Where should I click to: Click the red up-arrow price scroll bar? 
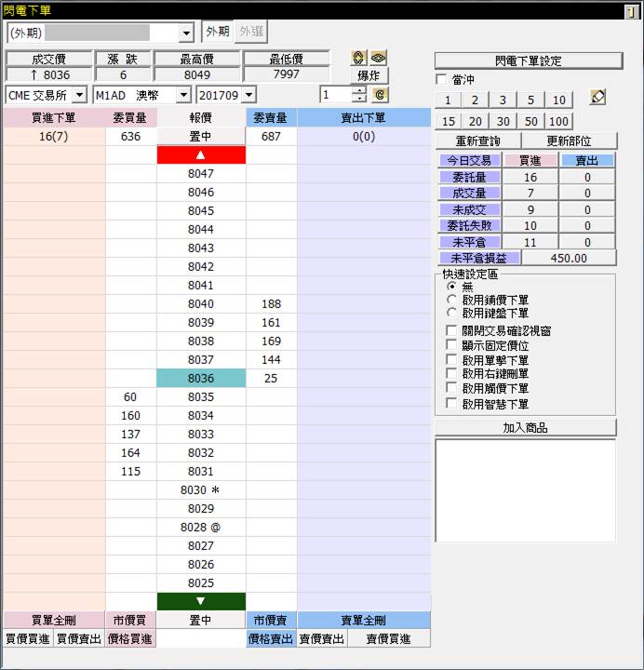[201, 155]
